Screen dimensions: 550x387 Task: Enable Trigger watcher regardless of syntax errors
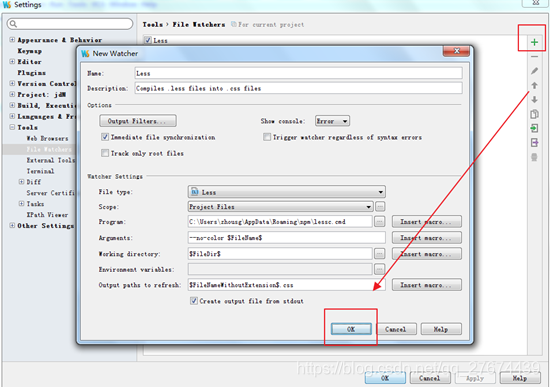tap(267, 137)
